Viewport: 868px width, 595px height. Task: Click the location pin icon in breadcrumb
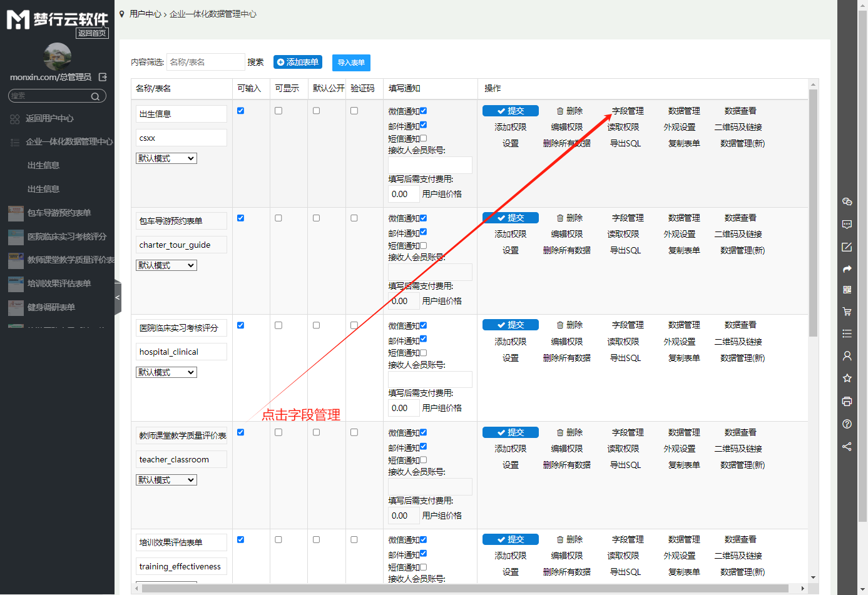pos(122,14)
